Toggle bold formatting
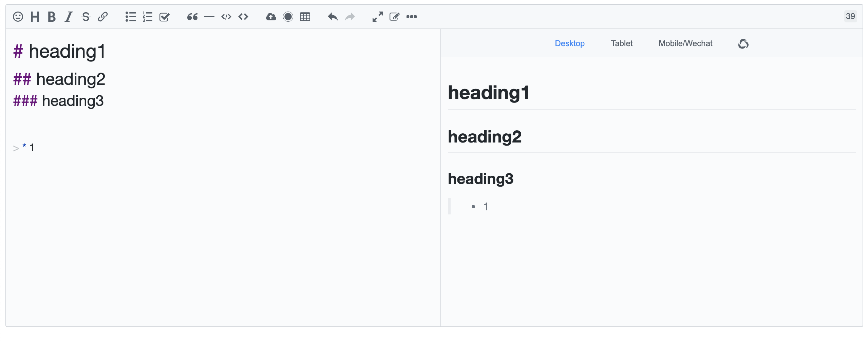 pos(52,17)
